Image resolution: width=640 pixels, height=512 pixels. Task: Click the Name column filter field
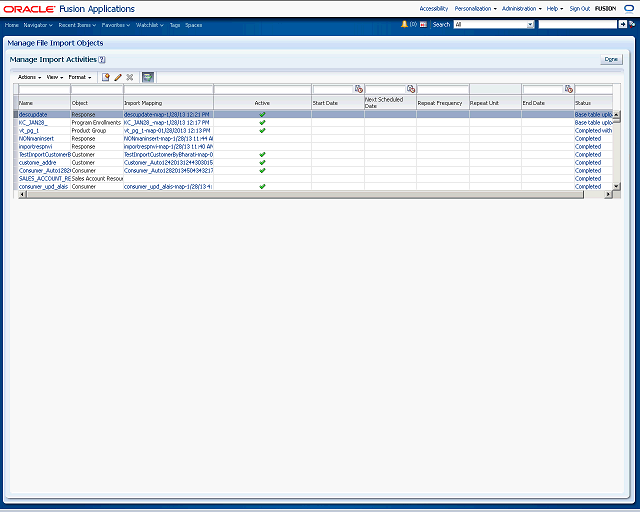43,90
